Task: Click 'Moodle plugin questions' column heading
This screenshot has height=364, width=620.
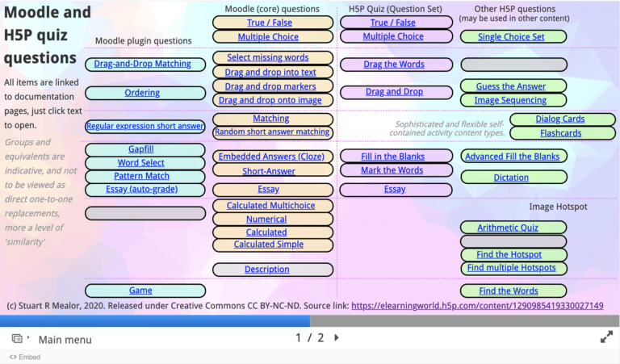Action: point(143,40)
